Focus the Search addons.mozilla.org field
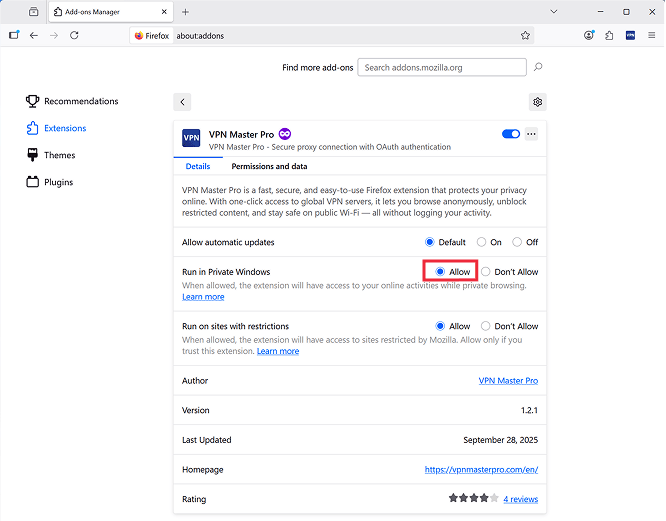 click(442, 67)
